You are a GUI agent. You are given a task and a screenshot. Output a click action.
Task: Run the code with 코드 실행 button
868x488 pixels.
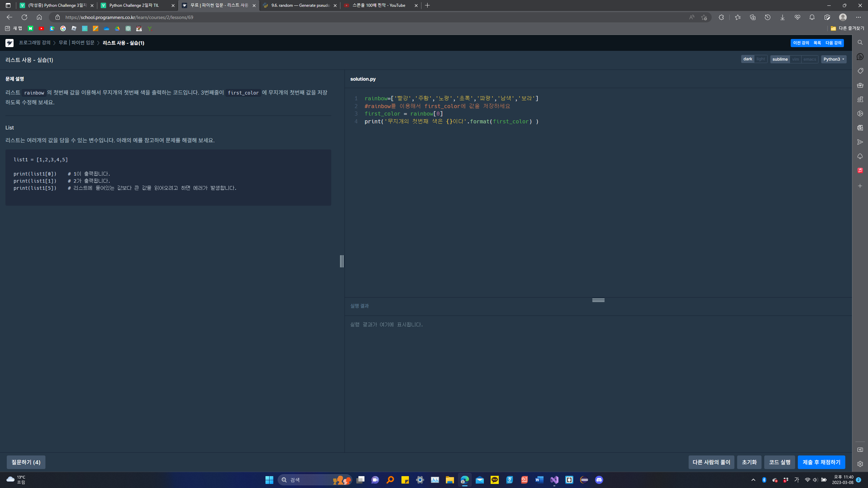point(779,462)
